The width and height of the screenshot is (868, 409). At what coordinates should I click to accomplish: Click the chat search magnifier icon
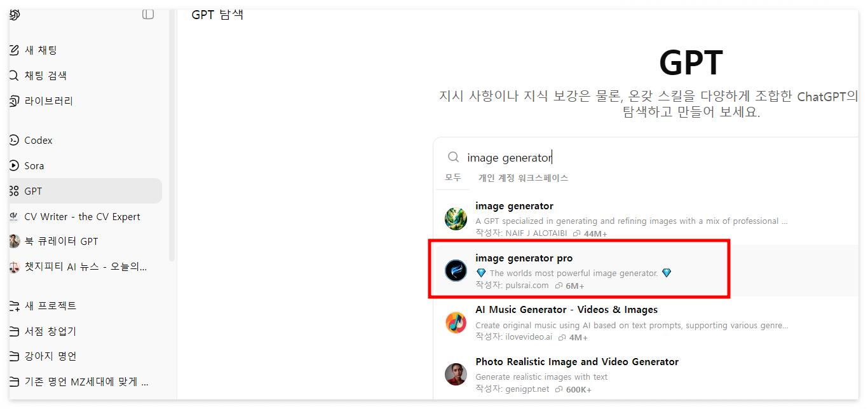coord(14,76)
